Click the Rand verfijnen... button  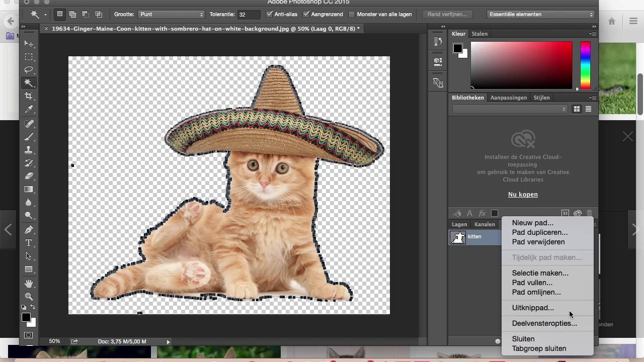447,14
